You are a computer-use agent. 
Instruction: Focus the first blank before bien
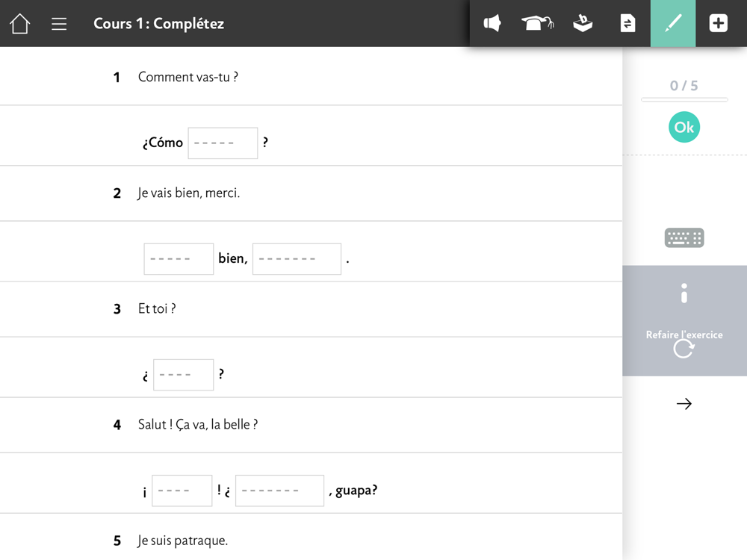pos(179,258)
